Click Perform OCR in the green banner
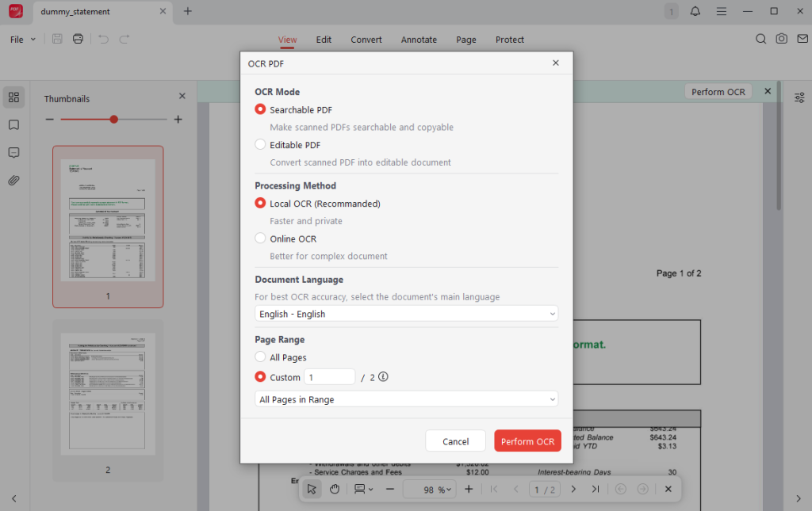This screenshot has height=511, width=812. coord(718,92)
